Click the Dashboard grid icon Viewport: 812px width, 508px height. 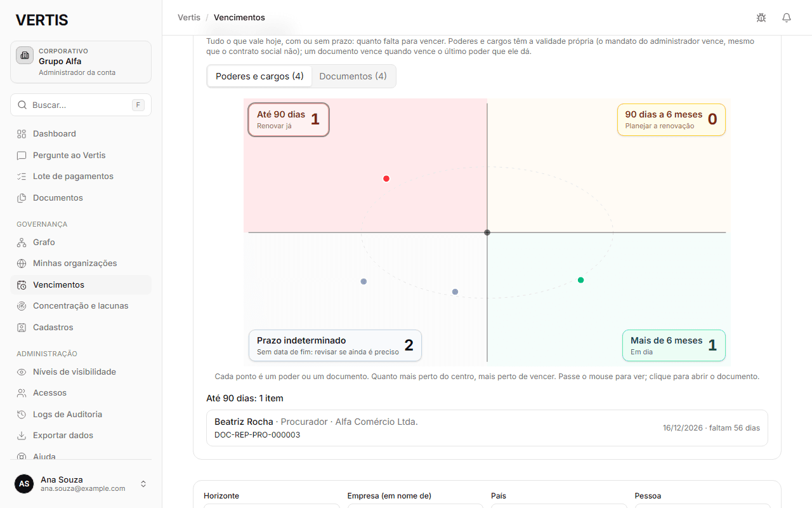pos(22,134)
